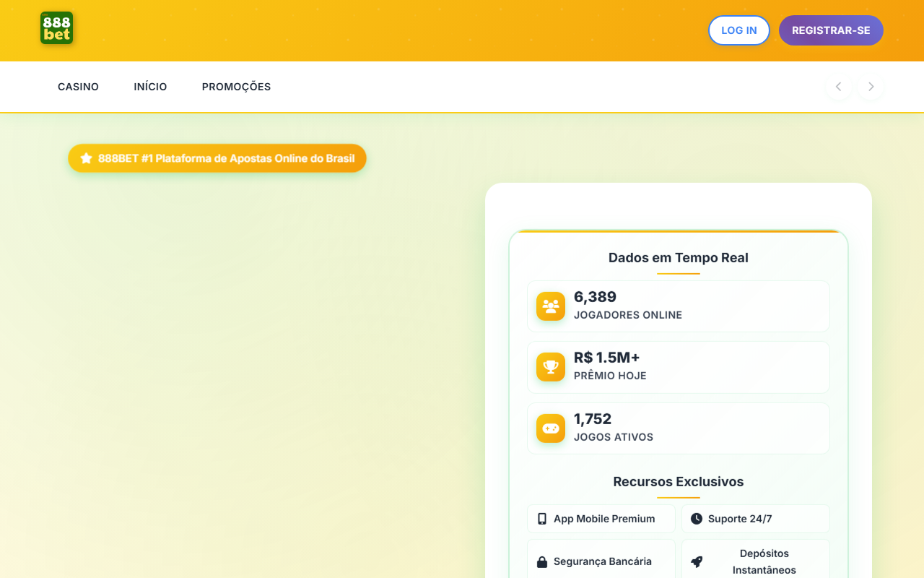Click the REGISTRAR-SE button
924x578 pixels.
(831, 30)
